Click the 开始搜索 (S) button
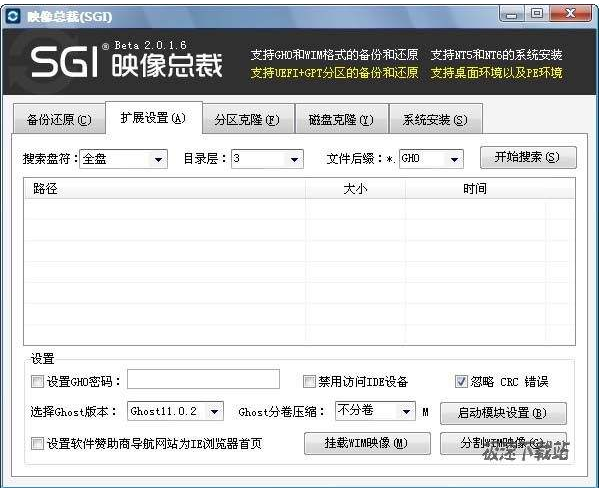Screen dimensions: 600x488 tap(528, 157)
